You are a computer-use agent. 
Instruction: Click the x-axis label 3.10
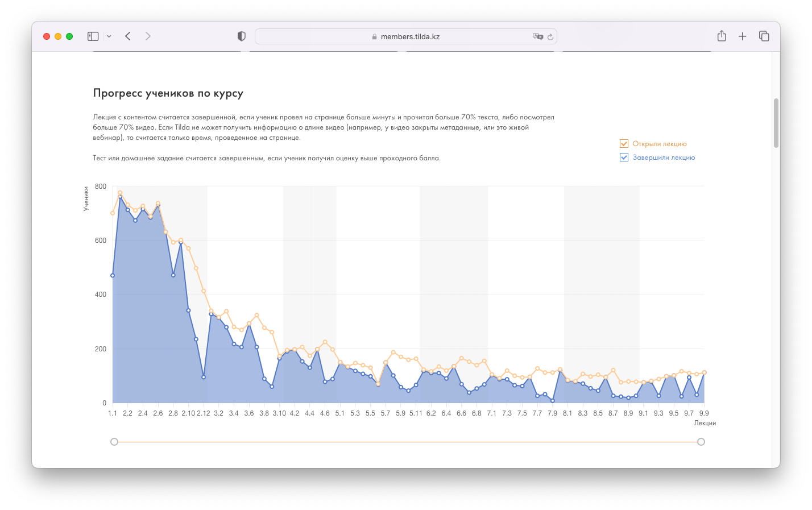pos(279,413)
